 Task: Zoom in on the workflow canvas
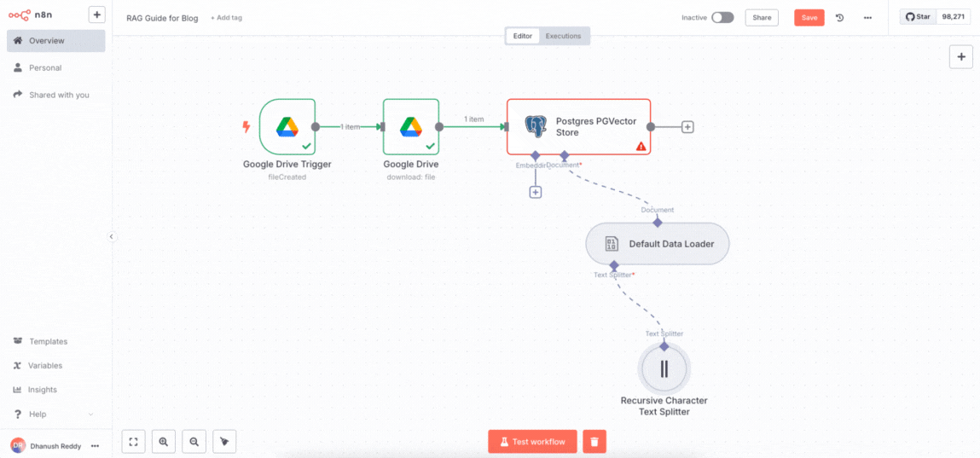click(x=163, y=442)
